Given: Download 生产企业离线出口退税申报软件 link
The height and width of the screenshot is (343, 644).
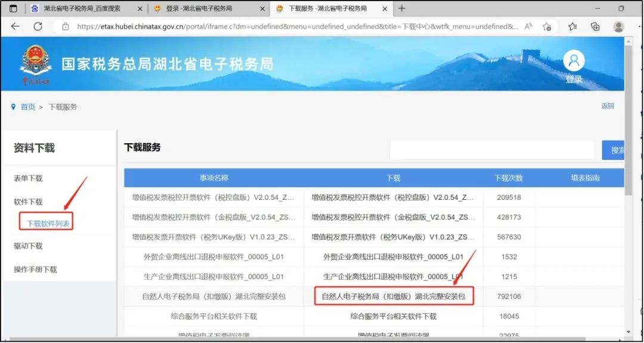Looking at the screenshot, I should (394, 276).
